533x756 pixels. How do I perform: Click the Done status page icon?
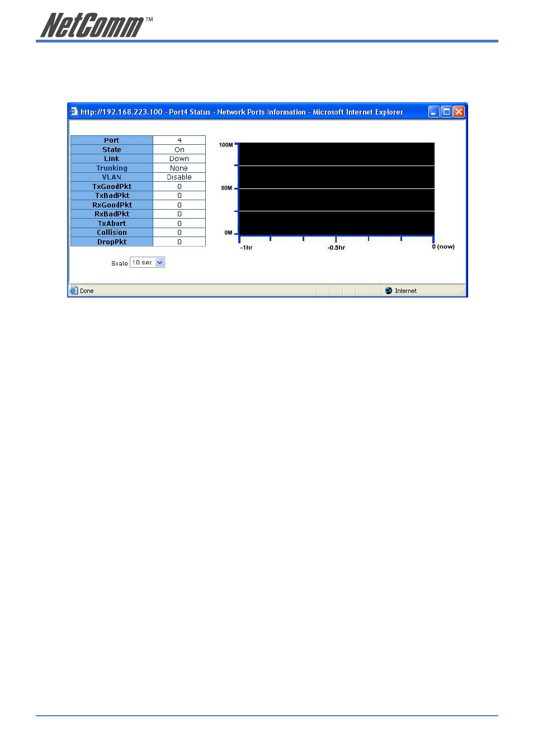[x=74, y=290]
